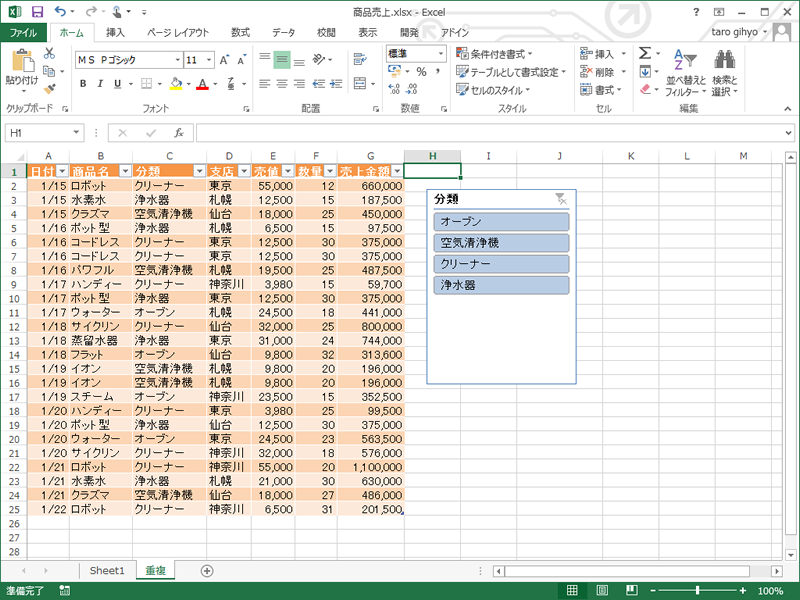
Task: Toggle the 浄水器 slicer item
Action: [x=502, y=285]
